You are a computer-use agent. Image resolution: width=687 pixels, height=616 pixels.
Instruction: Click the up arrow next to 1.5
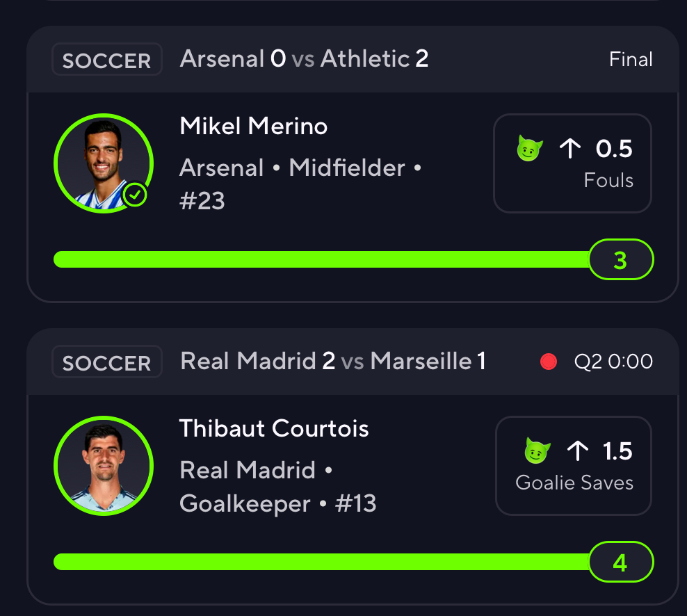pyautogui.click(x=577, y=452)
